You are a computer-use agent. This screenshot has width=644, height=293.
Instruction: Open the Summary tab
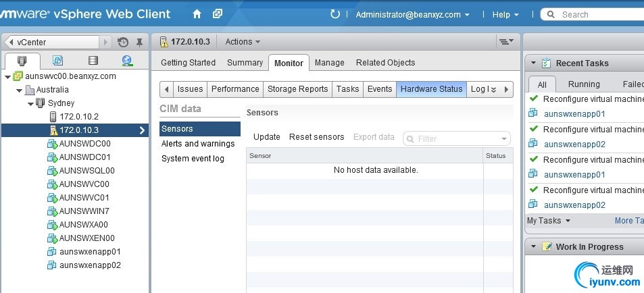point(245,63)
